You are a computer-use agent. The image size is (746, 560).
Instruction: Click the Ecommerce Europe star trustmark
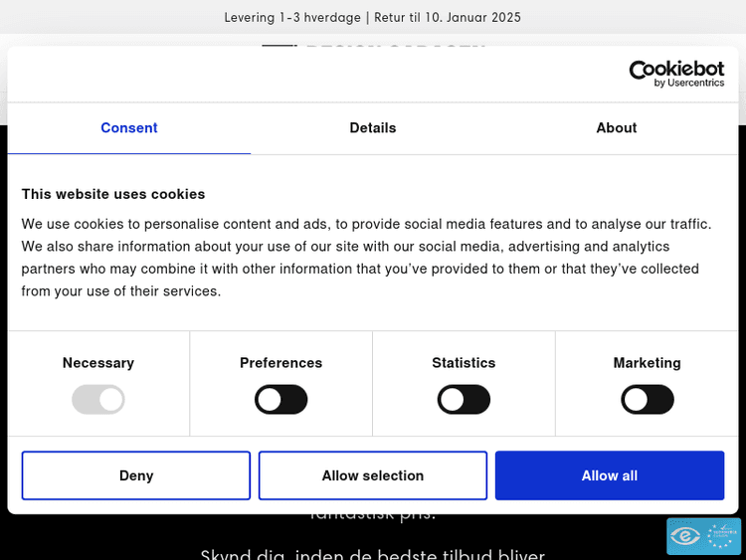tap(722, 536)
